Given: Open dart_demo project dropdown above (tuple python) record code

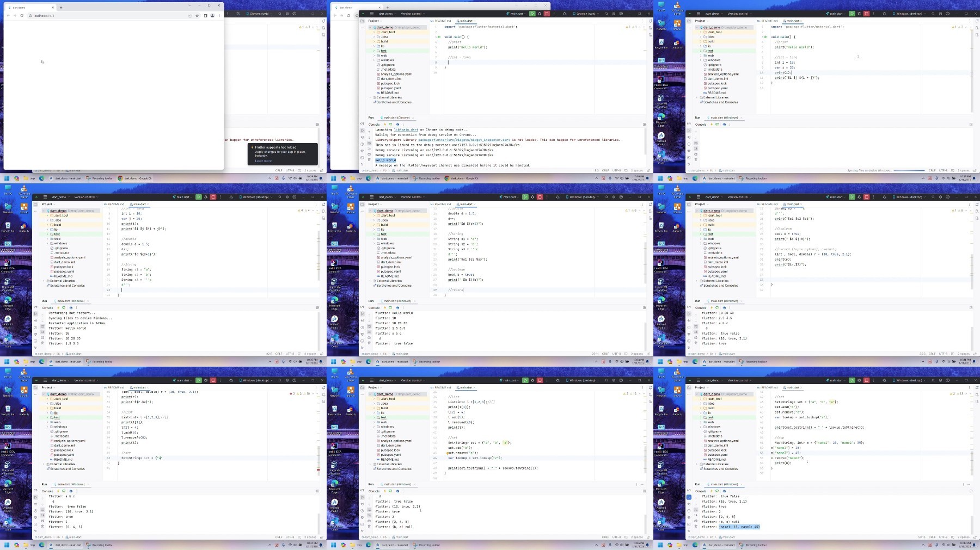Looking at the screenshot, I should pyautogui.click(x=713, y=197).
